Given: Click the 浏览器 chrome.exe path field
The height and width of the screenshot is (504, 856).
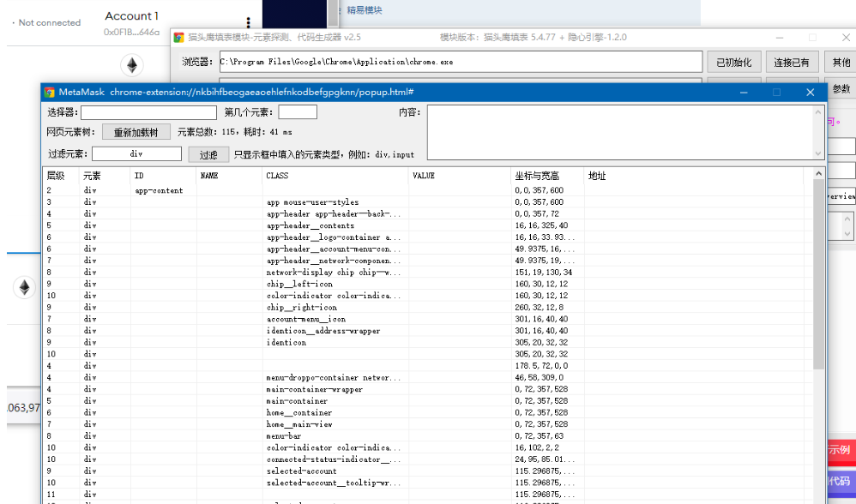Looking at the screenshot, I should point(461,62).
